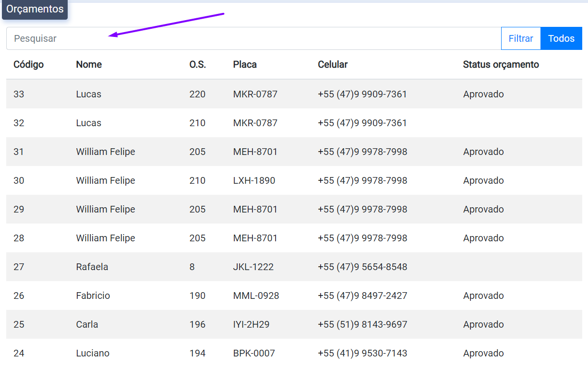Click the Pesquisar search field
This screenshot has height=367, width=588.
(253, 38)
